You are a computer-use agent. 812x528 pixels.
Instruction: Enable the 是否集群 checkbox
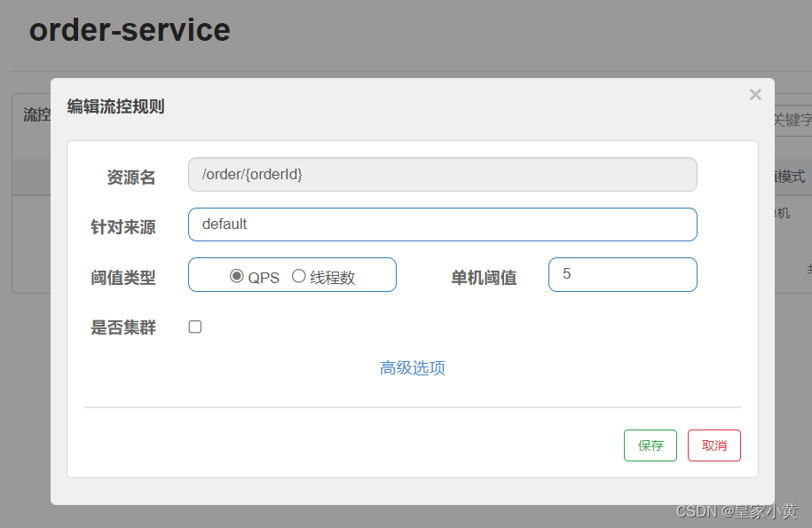pyautogui.click(x=195, y=327)
